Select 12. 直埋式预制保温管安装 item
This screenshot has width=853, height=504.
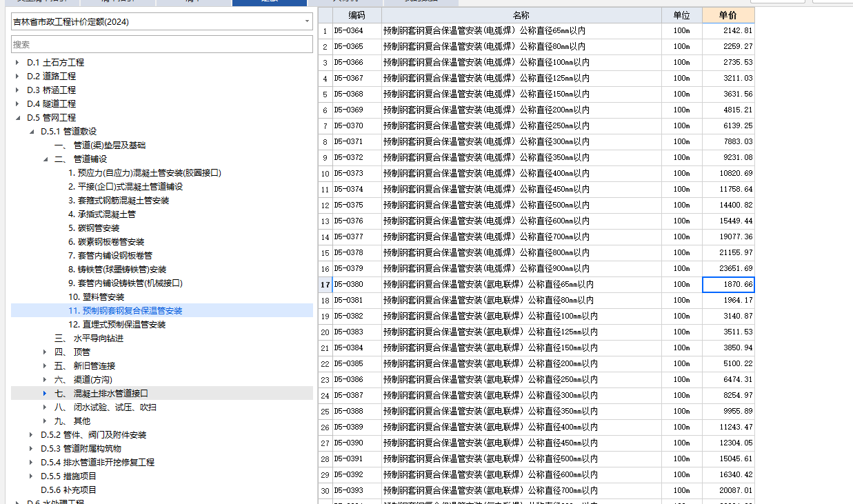[117, 325]
